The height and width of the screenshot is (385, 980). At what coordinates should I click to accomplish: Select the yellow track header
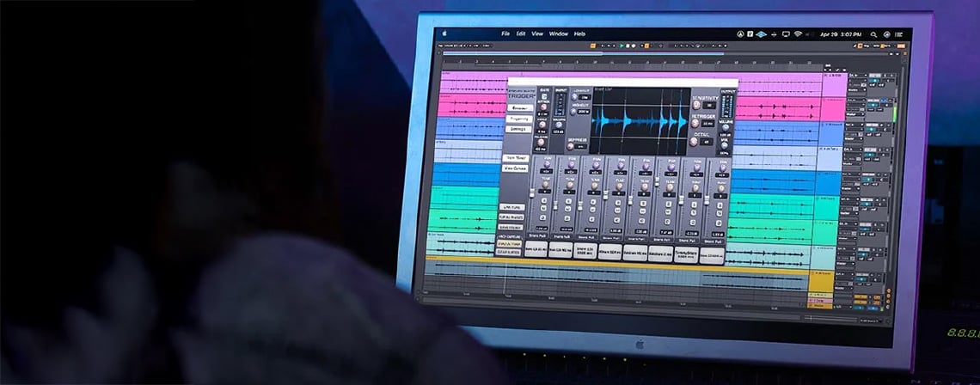coord(821,281)
